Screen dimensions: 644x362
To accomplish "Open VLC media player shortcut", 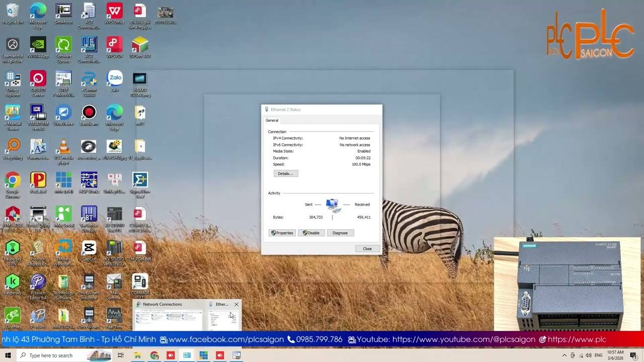I will point(63,152).
